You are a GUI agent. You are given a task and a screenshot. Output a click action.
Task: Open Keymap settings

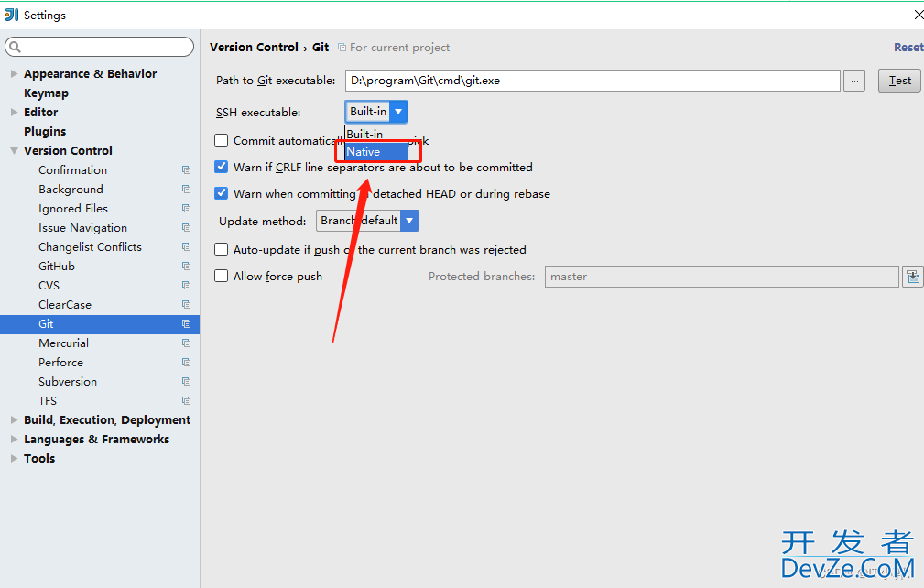46,93
